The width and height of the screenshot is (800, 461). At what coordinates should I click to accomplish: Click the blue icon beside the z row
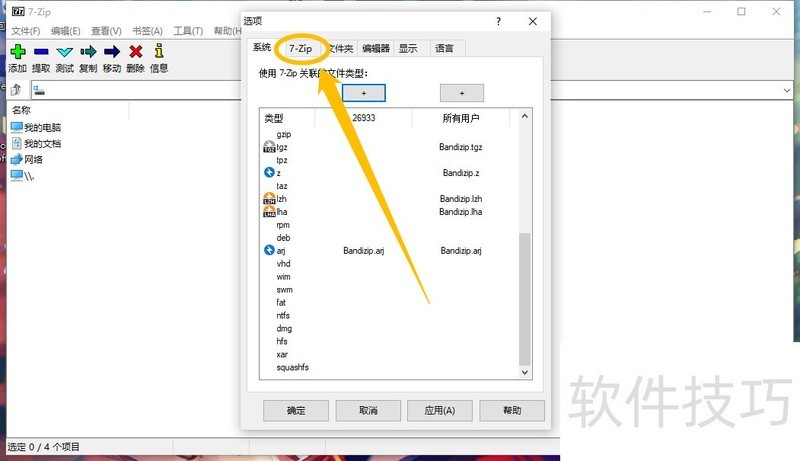point(269,172)
